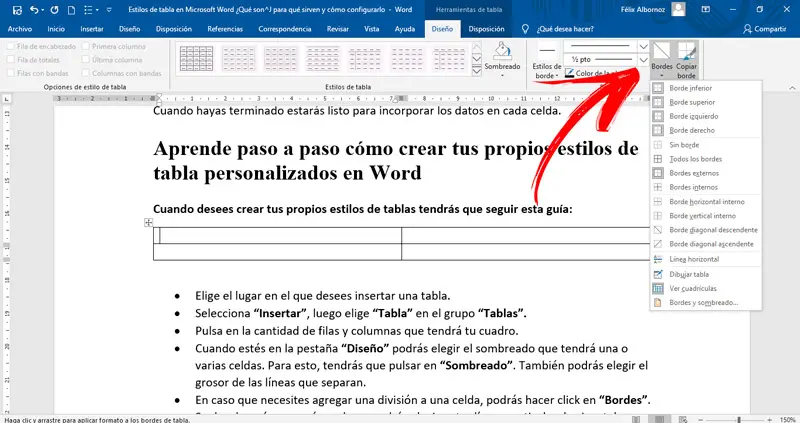Click the user avatar next to Félix Albornoz
The image size is (800, 423).
[678, 9]
